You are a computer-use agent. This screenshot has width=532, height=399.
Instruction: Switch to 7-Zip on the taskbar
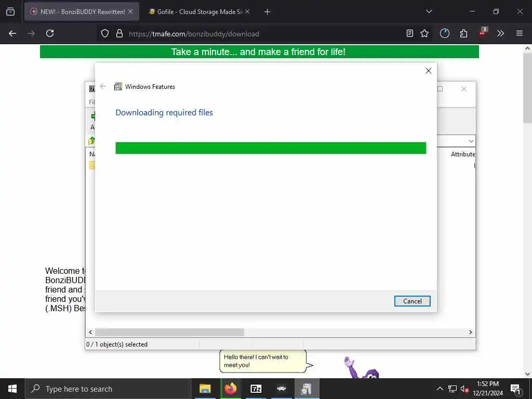tap(256, 389)
